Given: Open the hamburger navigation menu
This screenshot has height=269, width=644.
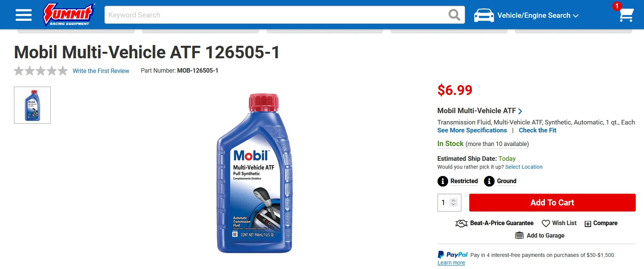Looking at the screenshot, I should click(x=23, y=15).
